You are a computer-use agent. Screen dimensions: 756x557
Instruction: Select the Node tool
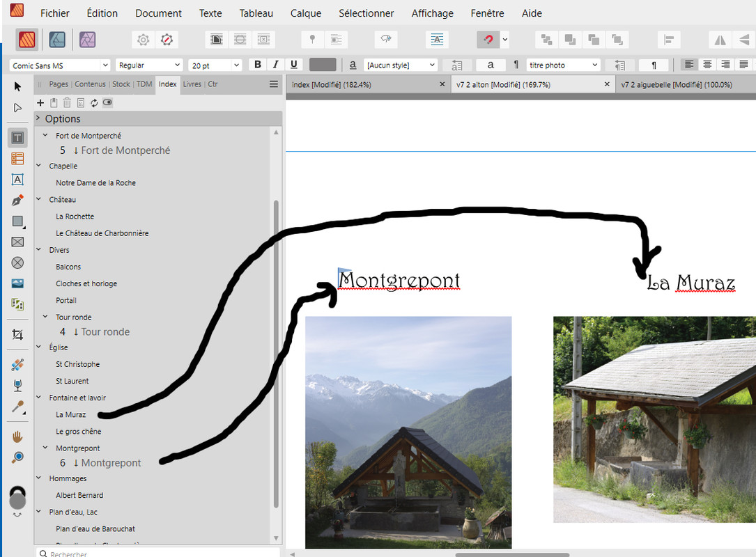click(x=18, y=107)
